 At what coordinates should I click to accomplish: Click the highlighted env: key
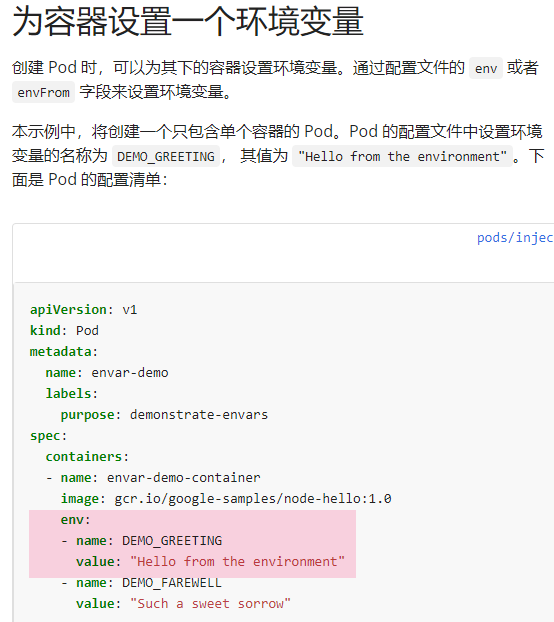click(76, 520)
